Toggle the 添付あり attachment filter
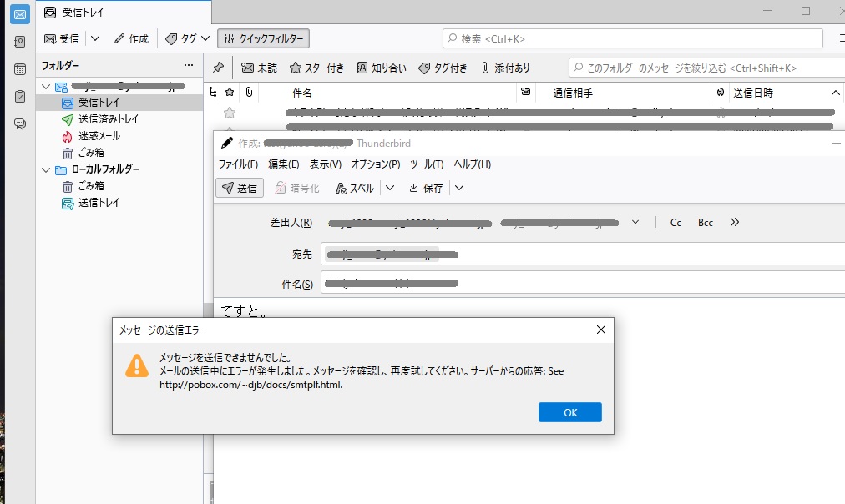The image size is (845, 504). tap(505, 68)
